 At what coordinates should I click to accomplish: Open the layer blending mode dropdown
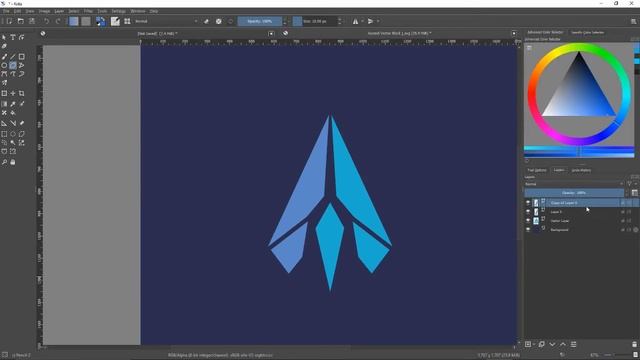(x=574, y=184)
